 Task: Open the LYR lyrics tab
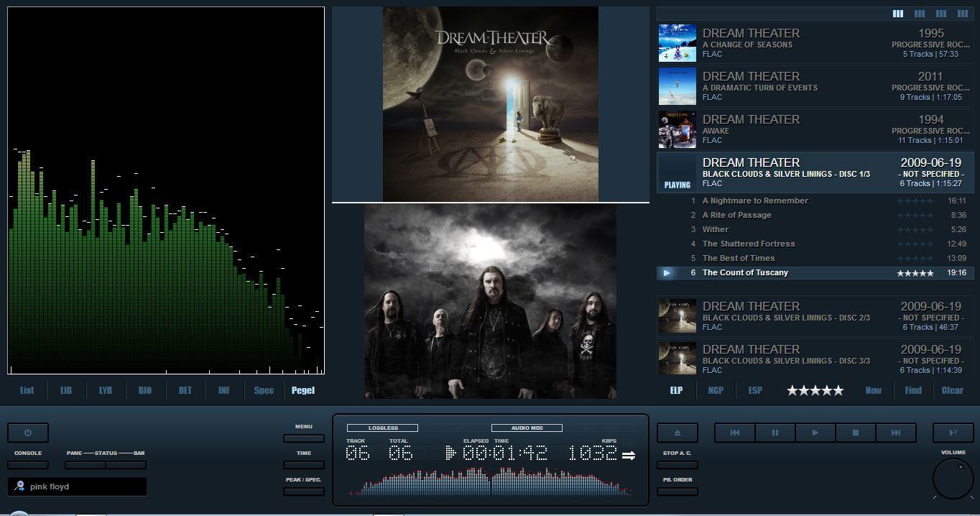[106, 390]
